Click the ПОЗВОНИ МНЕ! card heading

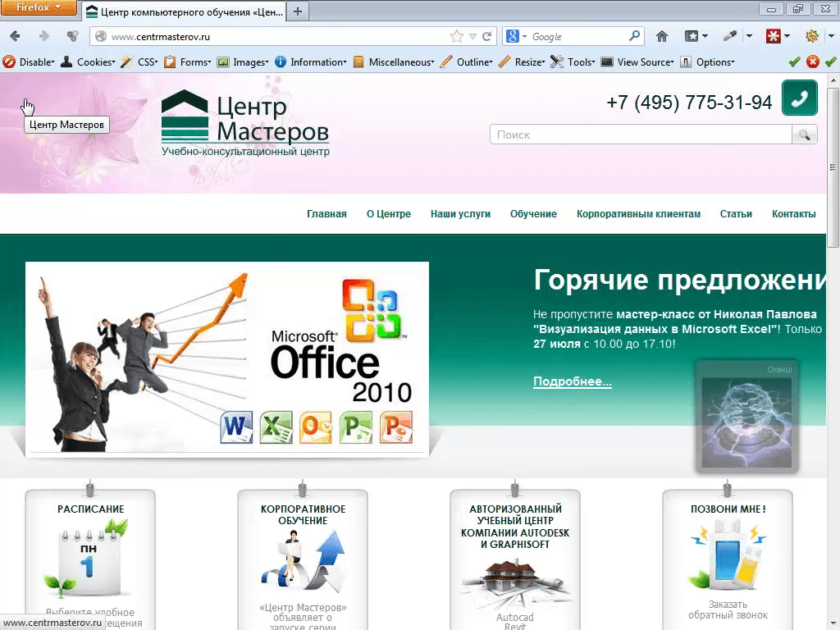coord(728,509)
